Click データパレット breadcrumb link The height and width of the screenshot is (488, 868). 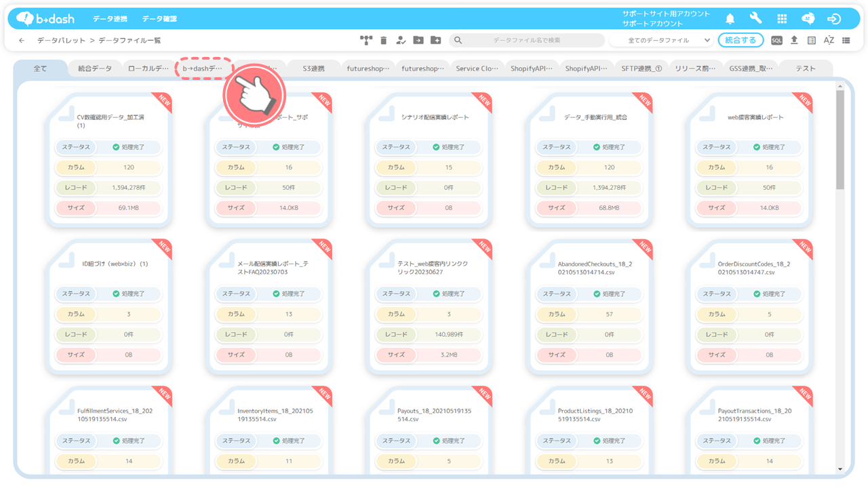(62, 41)
